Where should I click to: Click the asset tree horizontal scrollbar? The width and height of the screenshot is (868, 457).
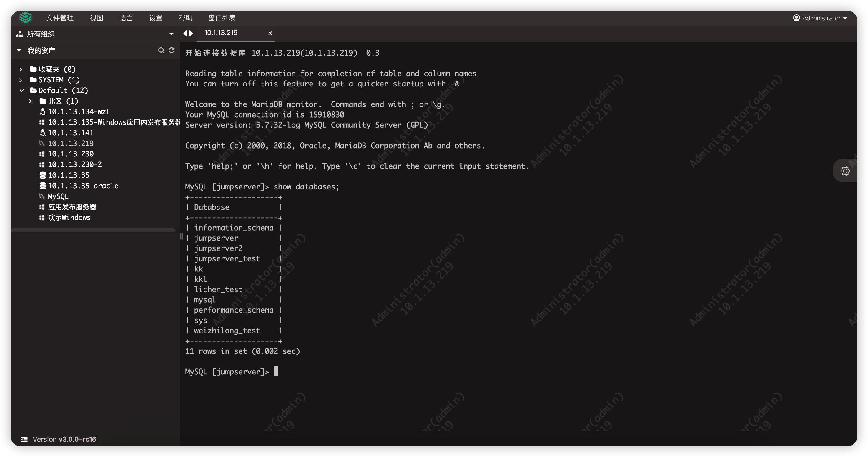coord(93,230)
